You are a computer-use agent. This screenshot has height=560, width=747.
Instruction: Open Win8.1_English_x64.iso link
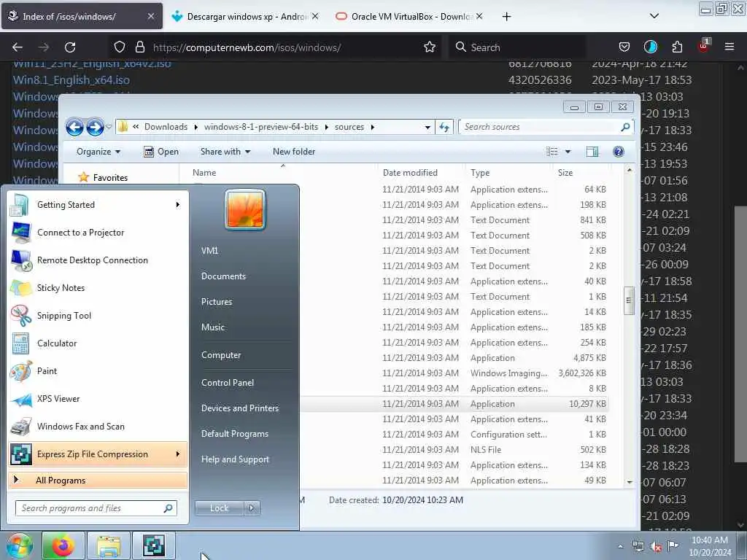(71, 80)
